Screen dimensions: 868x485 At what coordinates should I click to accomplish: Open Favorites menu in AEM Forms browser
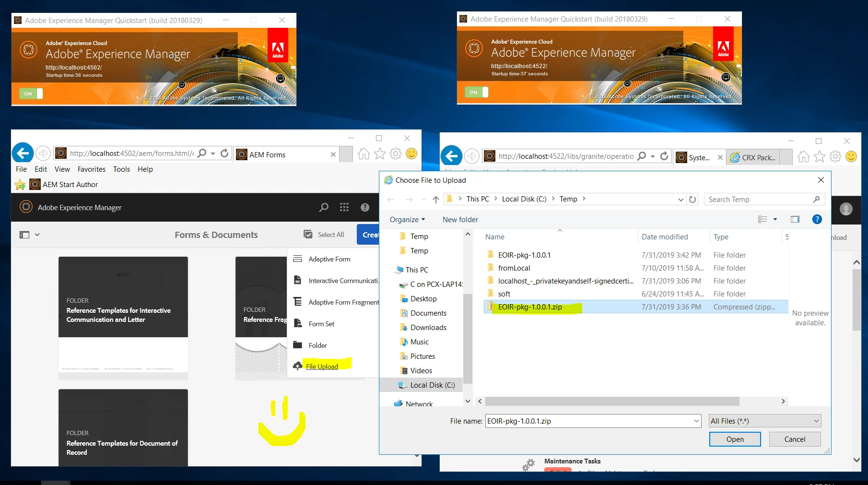click(x=92, y=169)
